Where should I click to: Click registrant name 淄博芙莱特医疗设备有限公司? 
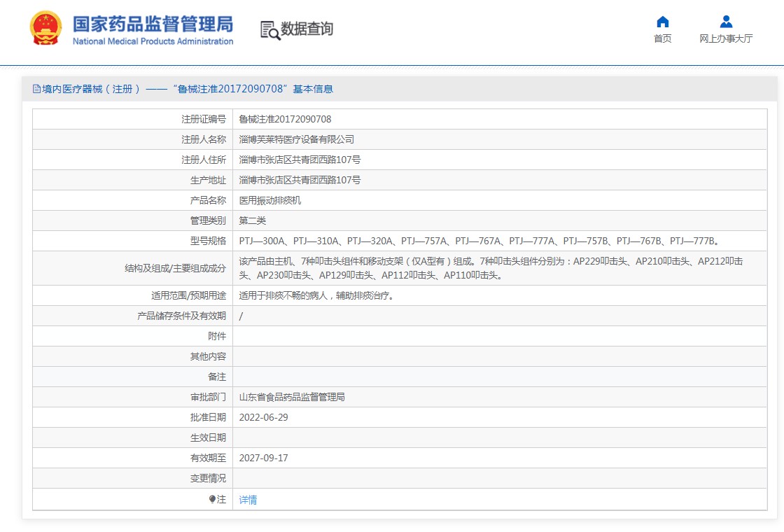point(297,139)
